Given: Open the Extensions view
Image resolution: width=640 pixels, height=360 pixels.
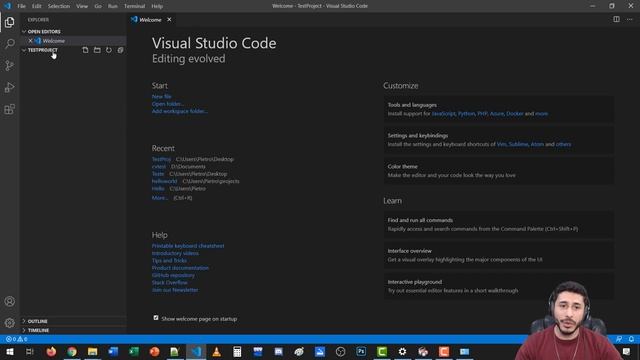Looking at the screenshot, I should (x=9, y=109).
